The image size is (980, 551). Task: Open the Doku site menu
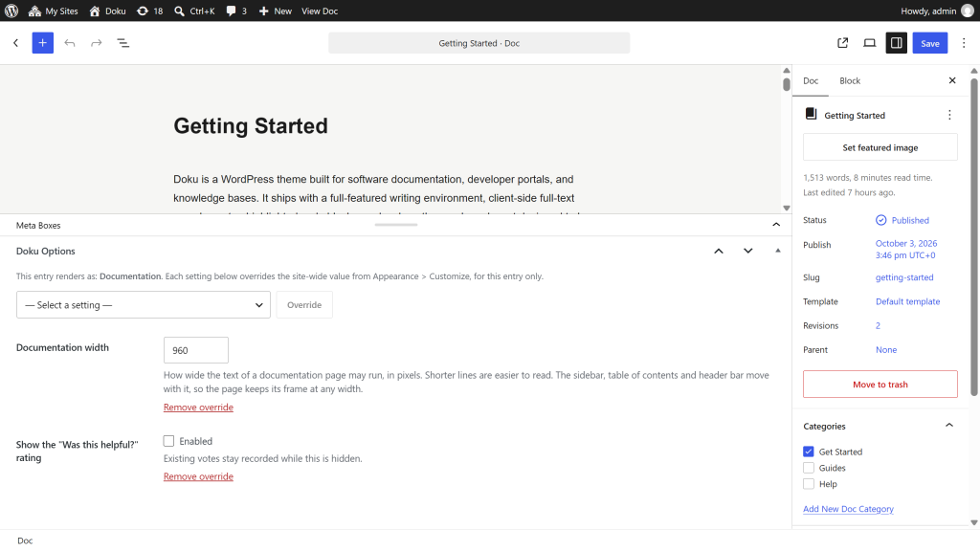pyautogui.click(x=107, y=11)
